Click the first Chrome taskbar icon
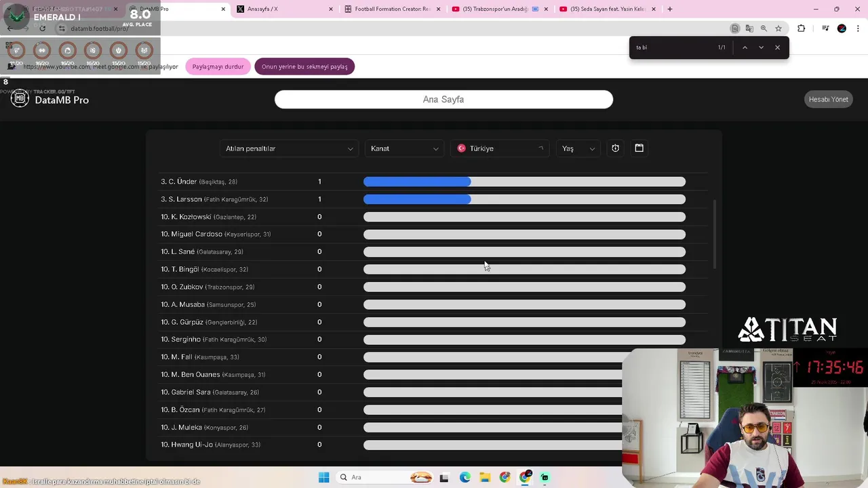868x488 pixels. coord(505,477)
